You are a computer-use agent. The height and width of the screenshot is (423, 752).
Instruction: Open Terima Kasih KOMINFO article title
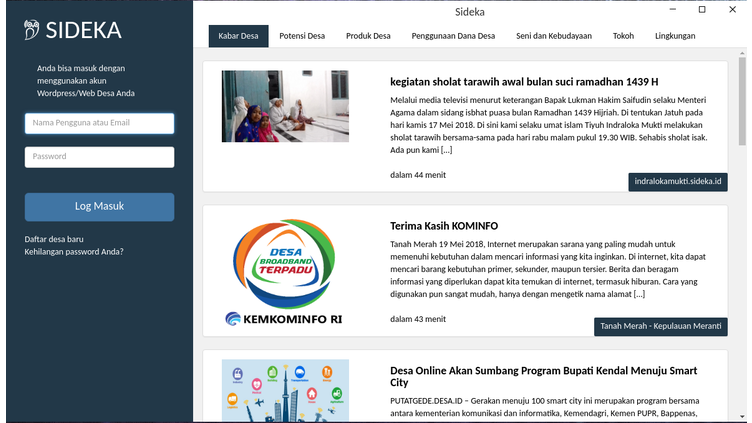pyautogui.click(x=443, y=226)
